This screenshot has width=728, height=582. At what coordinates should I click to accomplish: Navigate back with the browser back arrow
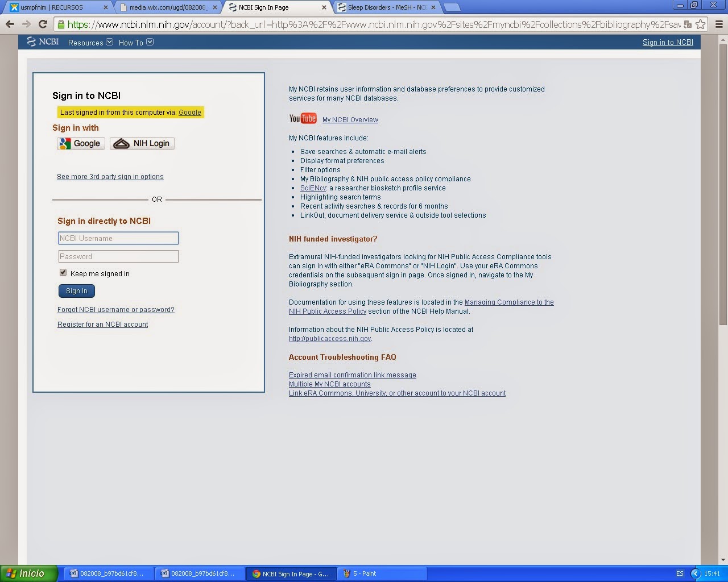click(x=10, y=25)
